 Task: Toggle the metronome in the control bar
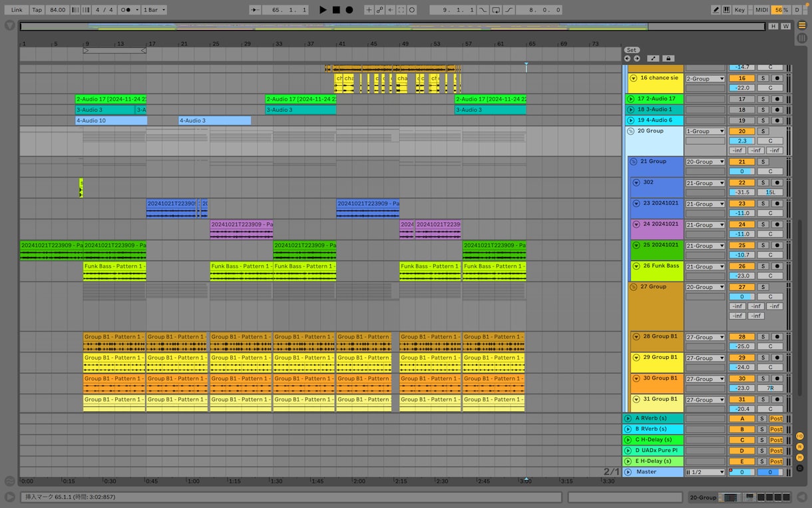coord(125,10)
